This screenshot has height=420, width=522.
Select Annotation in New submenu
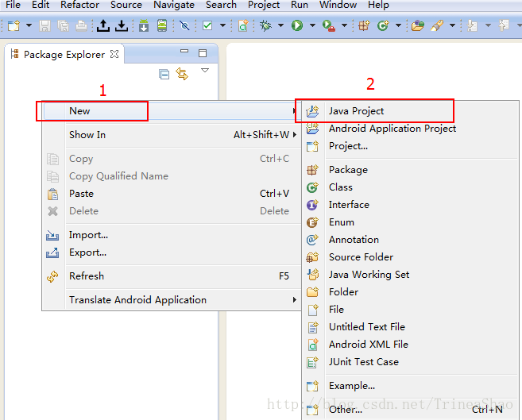click(x=411, y=240)
